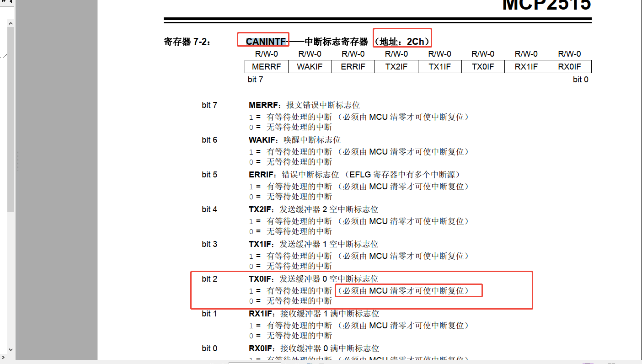Click the "1 = 有等待处理的中断" line under MERRF
This screenshot has height=364, width=642.
tap(359, 117)
